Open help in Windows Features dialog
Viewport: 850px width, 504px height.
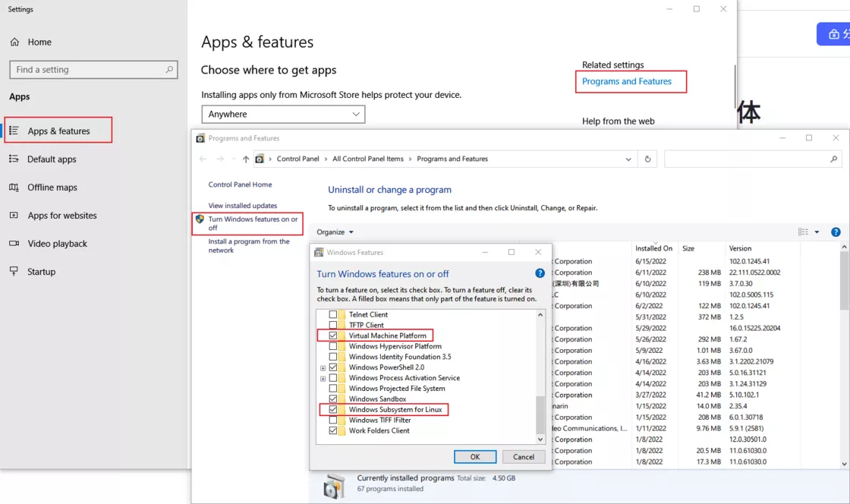(x=540, y=274)
